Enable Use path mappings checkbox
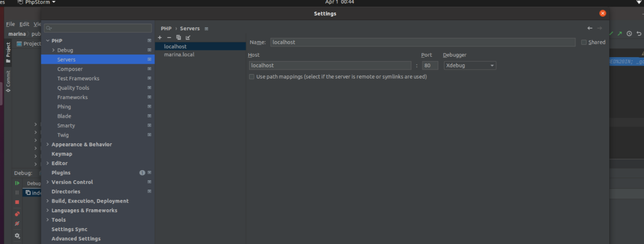Screen dimensions: 644x244 coord(252,77)
